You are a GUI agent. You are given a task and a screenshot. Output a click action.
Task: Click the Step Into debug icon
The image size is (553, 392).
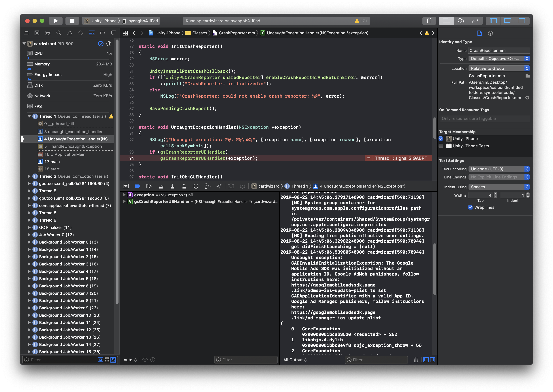click(173, 186)
